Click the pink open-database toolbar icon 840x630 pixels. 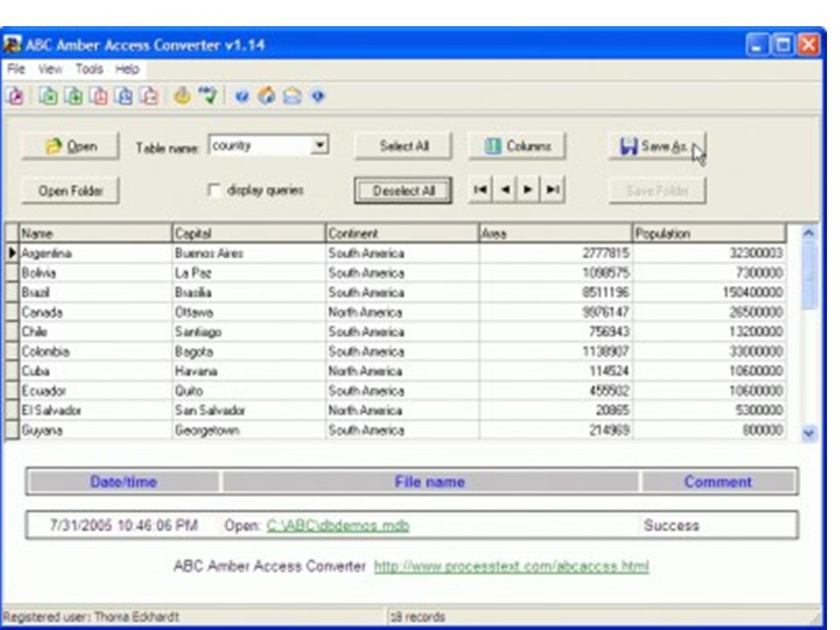pyautogui.click(x=16, y=96)
